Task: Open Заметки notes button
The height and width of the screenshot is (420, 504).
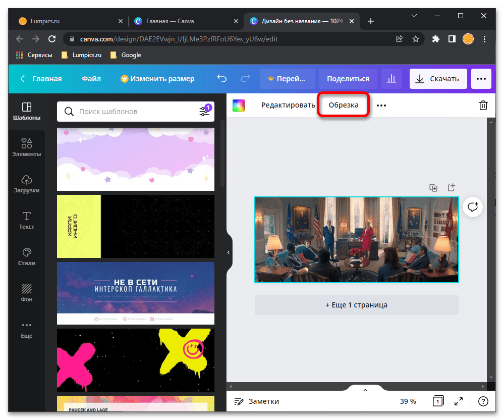Action: pyautogui.click(x=256, y=401)
